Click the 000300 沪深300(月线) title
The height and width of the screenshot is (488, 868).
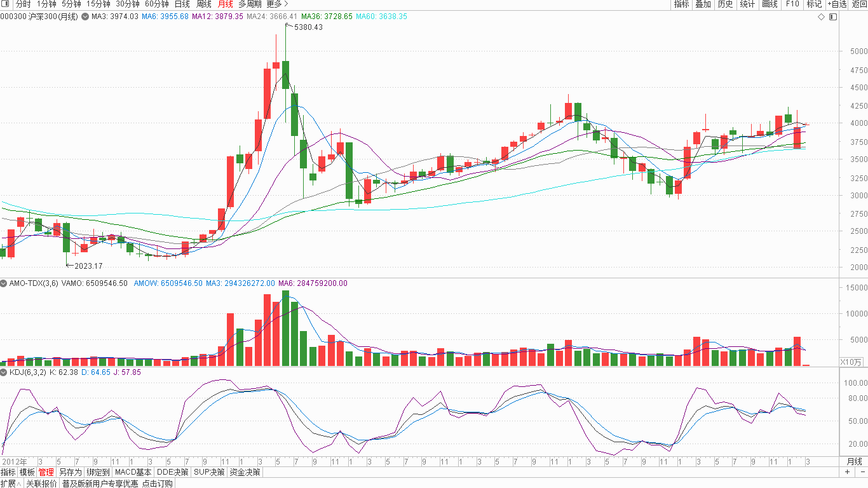[x=39, y=17]
